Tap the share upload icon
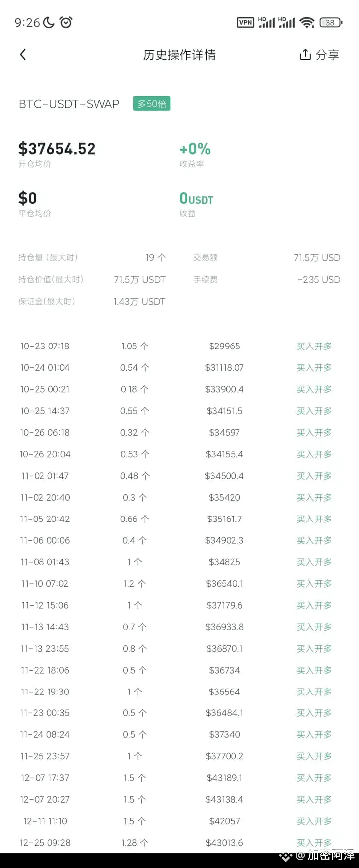The height and width of the screenshot is (868, 359). pos(305,54)
